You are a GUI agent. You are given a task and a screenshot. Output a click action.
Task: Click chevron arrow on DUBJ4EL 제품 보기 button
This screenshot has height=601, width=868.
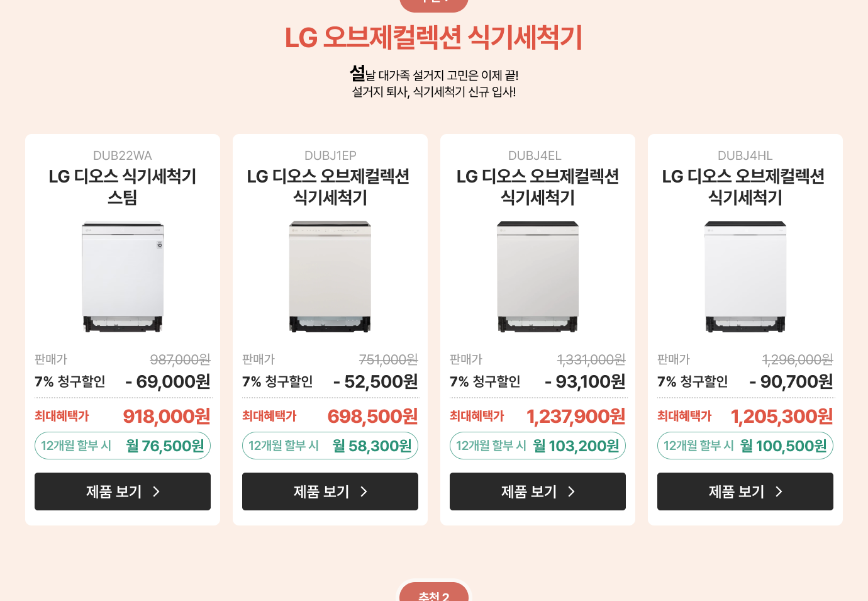click(572, 491)
